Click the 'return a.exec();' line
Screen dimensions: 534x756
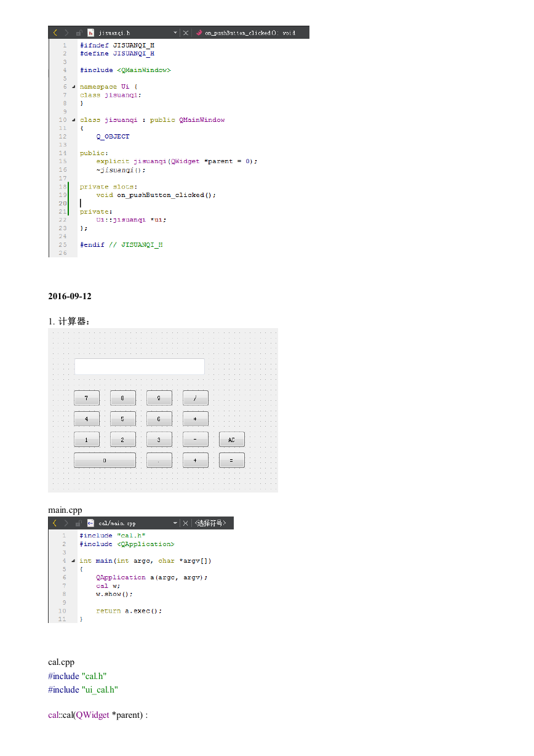[x=129, y=611]
